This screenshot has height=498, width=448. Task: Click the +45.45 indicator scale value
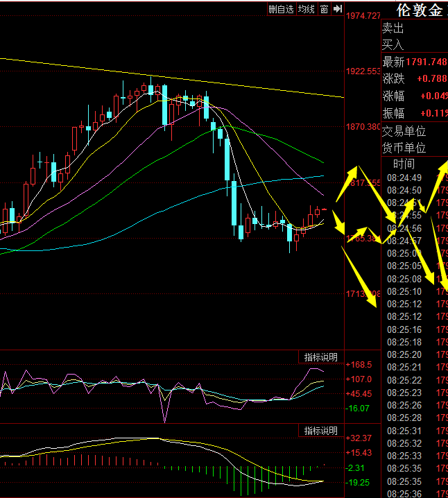359,394
